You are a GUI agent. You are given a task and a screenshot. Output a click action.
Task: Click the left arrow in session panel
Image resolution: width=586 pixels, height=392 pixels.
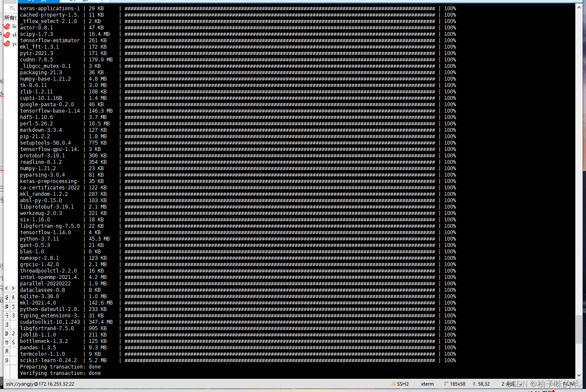[6, 288]
